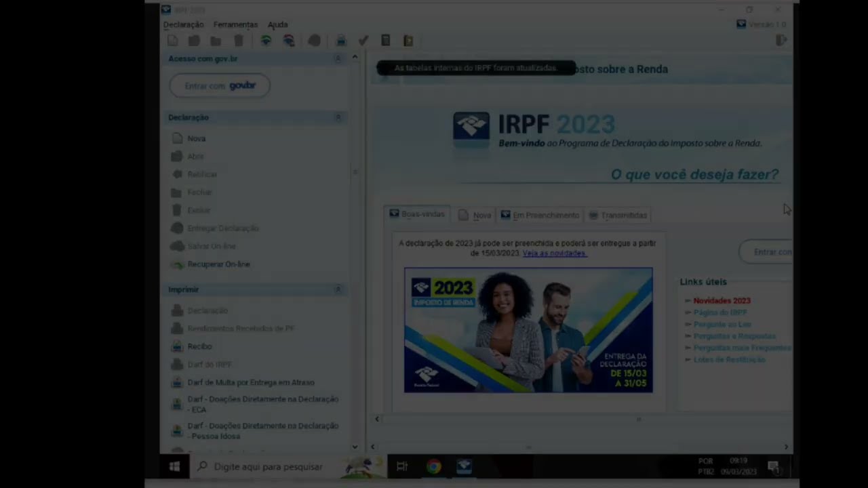This screenshot has height=488, width=868.
Task: Open the Perguntas e Respostas link
Action: 734,336
